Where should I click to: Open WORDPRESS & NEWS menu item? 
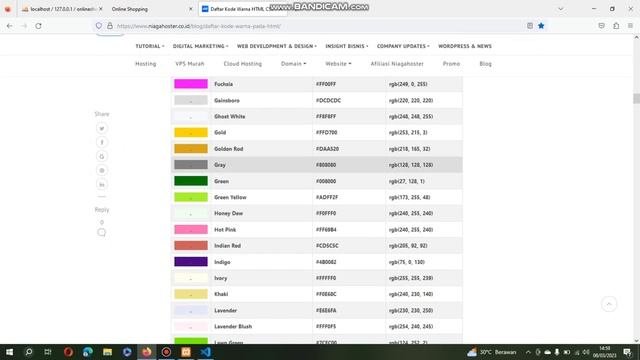point(465,46)
